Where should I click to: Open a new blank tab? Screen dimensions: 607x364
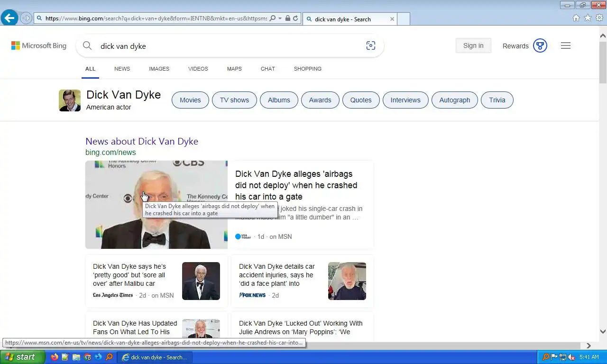click(x=403, y=19)
